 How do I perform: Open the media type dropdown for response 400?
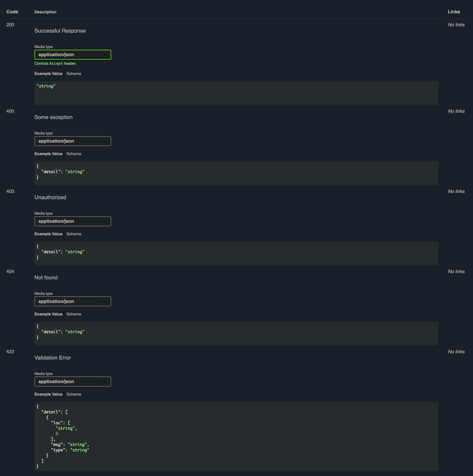coord(73,141)
